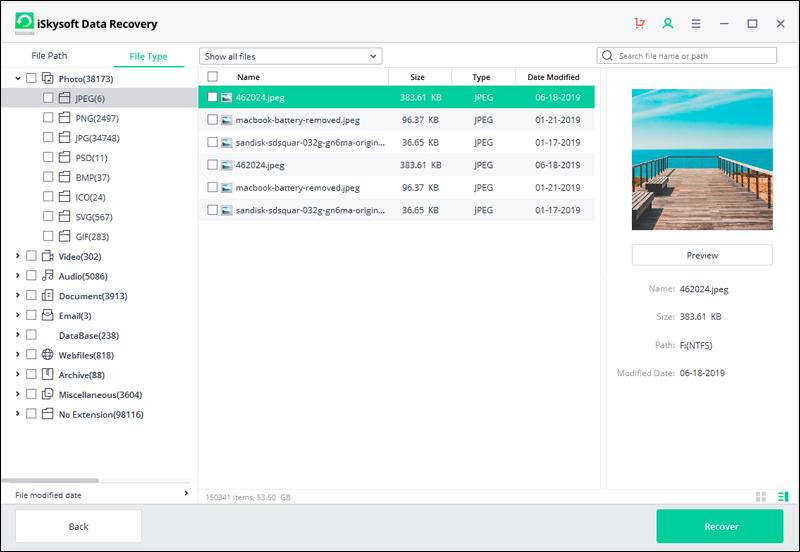The height and width of the screenshot is (552, 800).
Task: Expand the Archive category
Action: (x=18, y=374)
